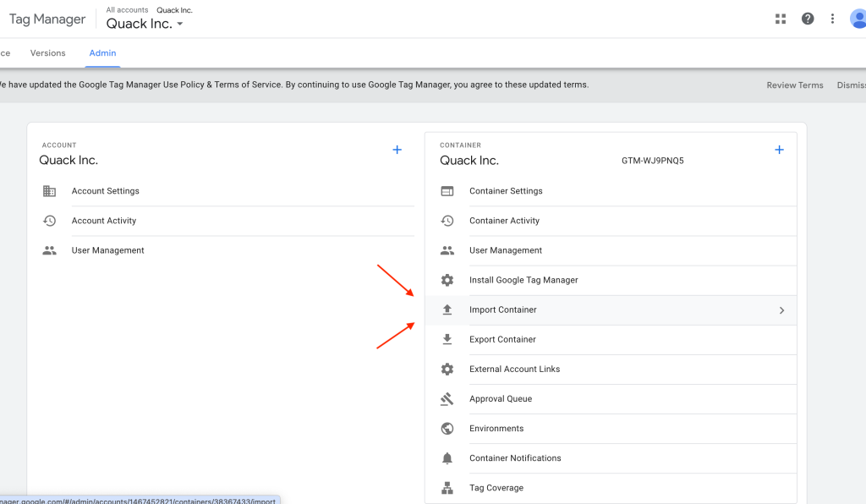Click the plus icon to create container
866x504 pixels.
pos(779,150)
